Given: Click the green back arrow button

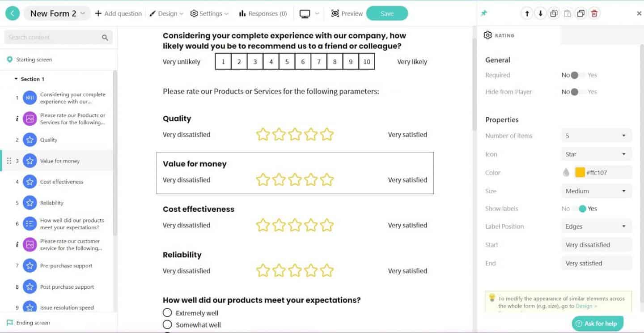Looking at the screenshot, I should [12, 13].
